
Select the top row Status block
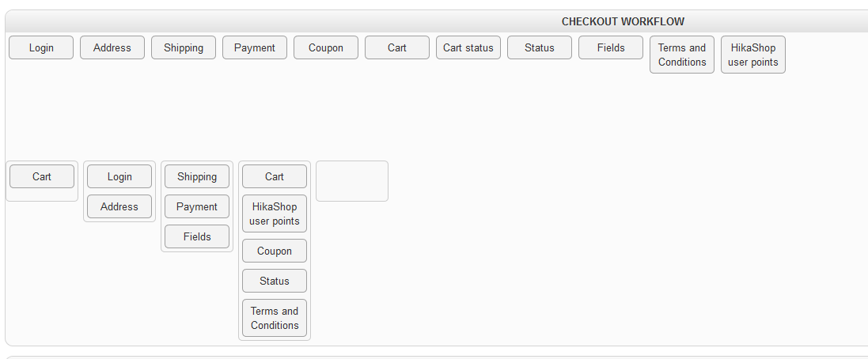(x=540, y=47)
